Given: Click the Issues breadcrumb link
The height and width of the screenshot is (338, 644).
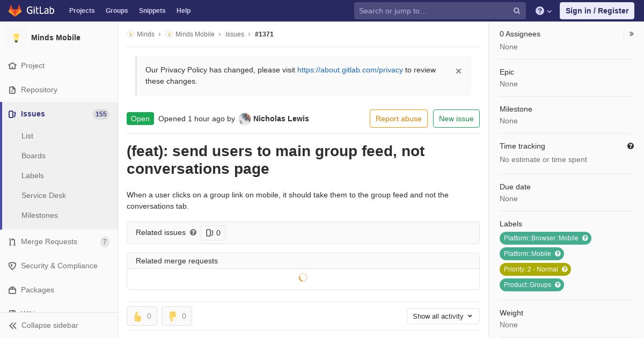Looking at the screenshot, I should [x=235, y=34].
